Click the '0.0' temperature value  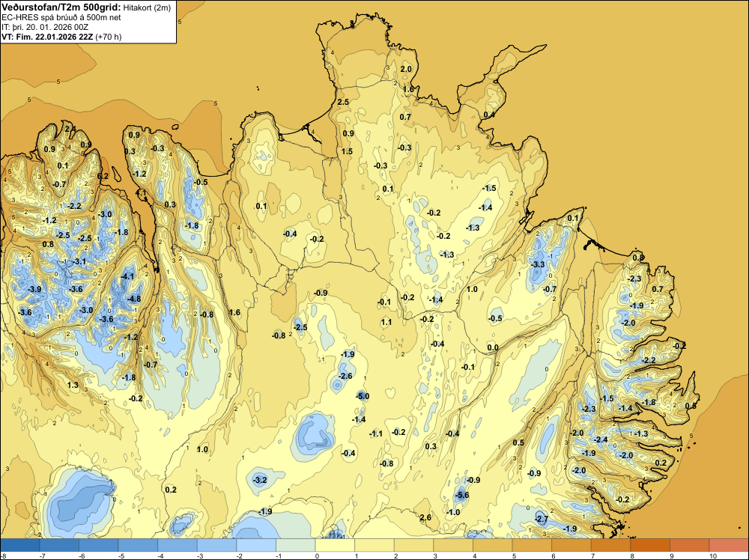click(493, 347)
